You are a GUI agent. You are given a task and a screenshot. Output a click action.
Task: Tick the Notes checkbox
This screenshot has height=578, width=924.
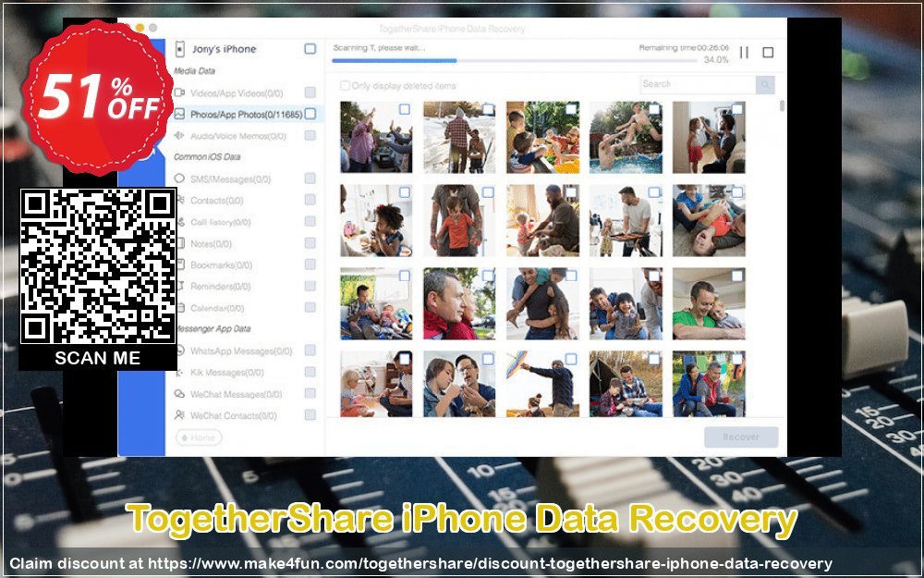coord(310,242)
